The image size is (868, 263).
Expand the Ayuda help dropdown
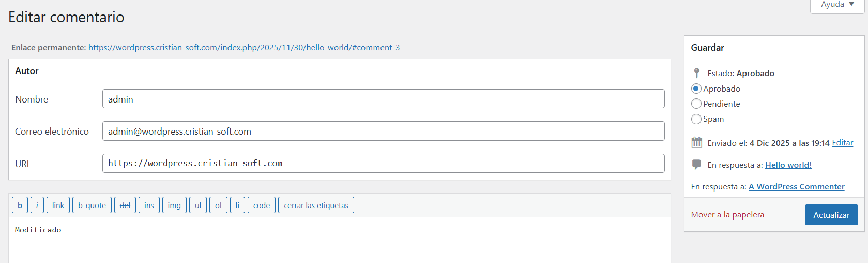click(x=837, y=5)
